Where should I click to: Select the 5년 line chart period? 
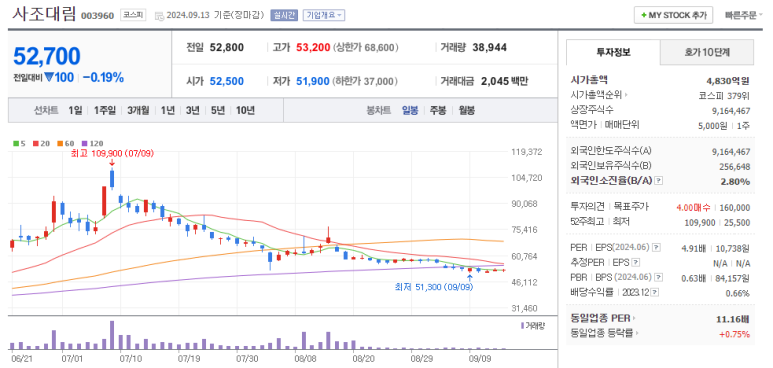[217, 110]
